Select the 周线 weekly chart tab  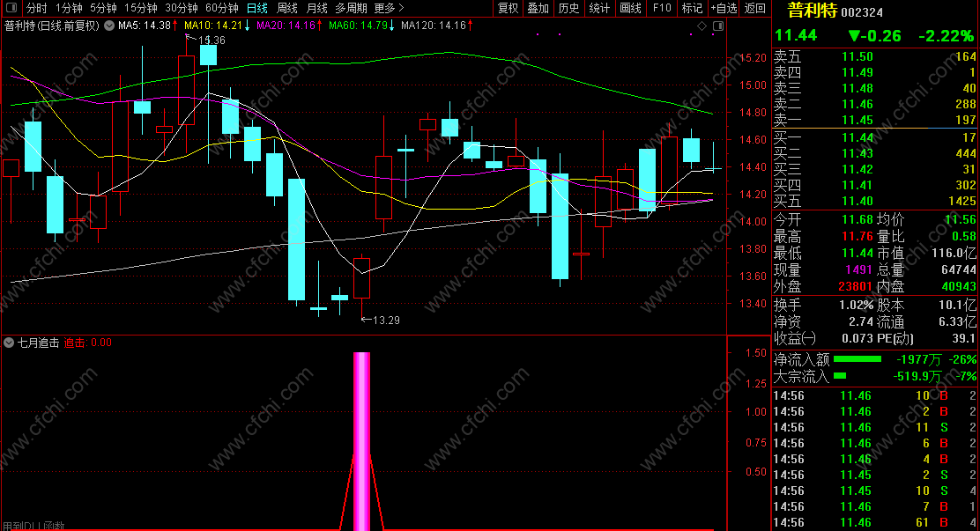287,8
